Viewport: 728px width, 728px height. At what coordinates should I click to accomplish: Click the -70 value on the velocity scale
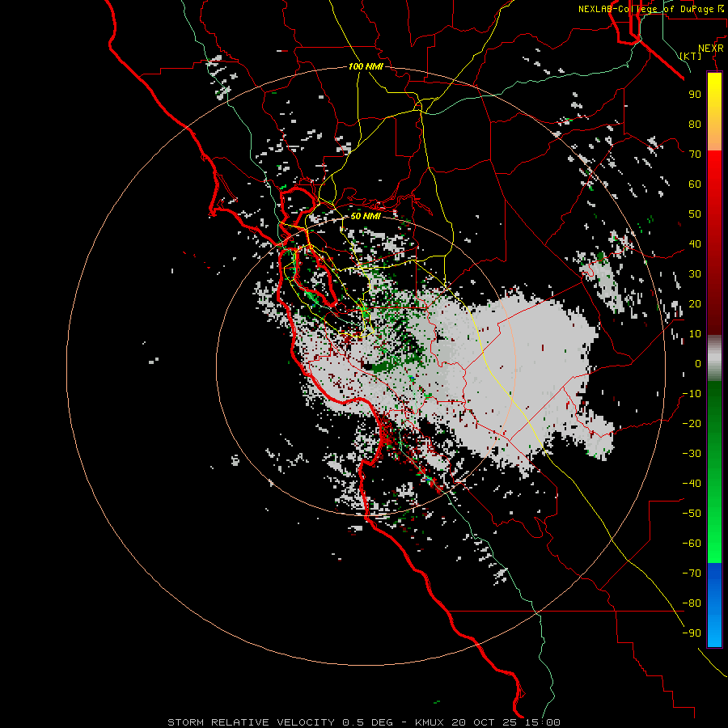[x=692, y=574]
